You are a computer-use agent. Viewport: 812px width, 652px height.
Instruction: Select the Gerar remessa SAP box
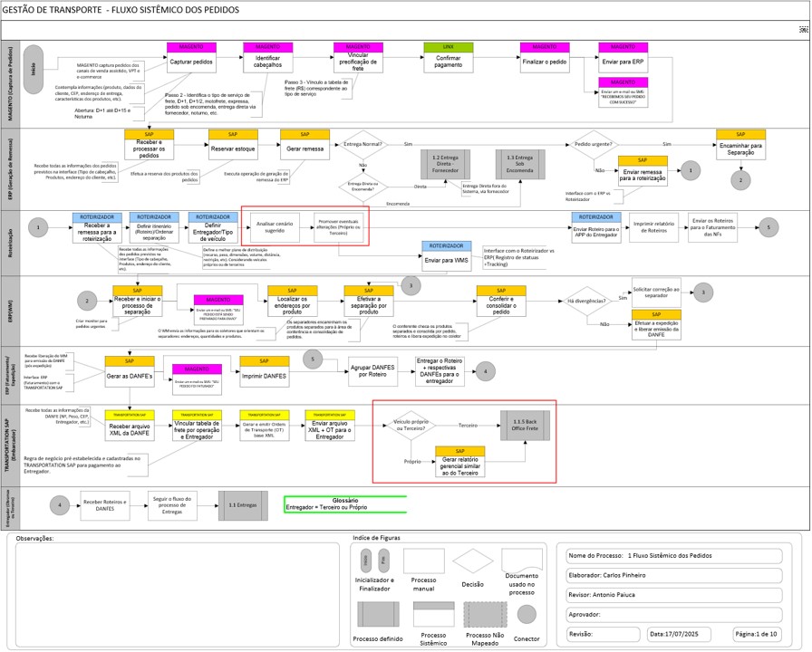click(305, 144)
